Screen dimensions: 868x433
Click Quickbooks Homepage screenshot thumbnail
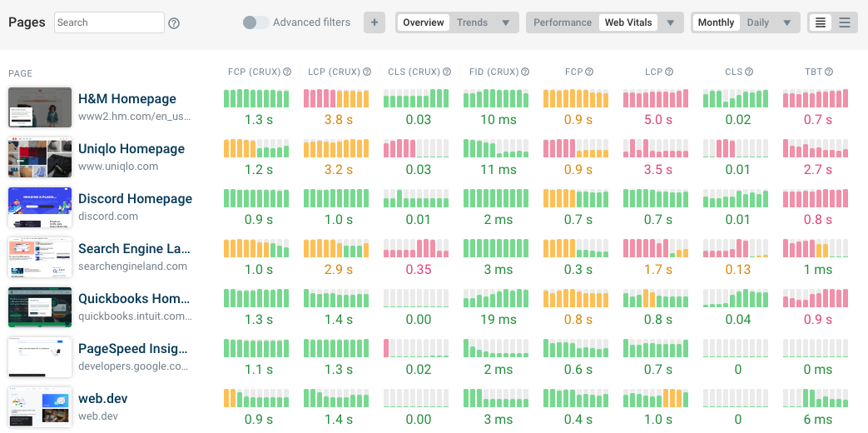click(40, 306)
